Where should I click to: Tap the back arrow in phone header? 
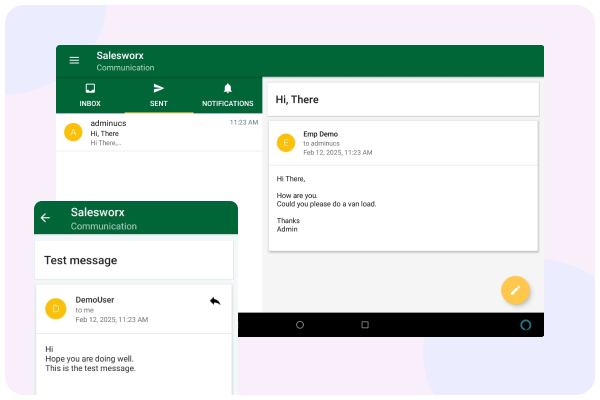click(45, 218)
